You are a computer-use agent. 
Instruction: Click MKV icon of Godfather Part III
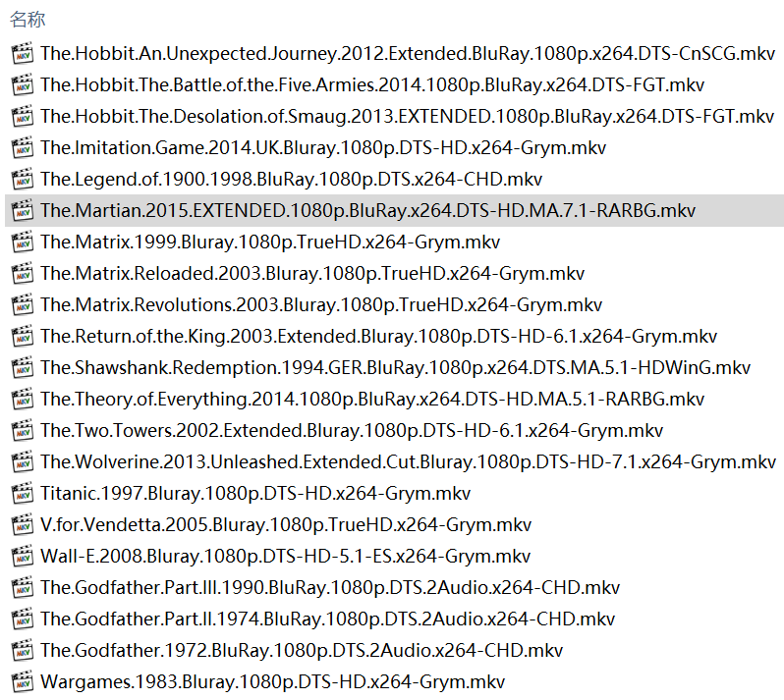23,588
